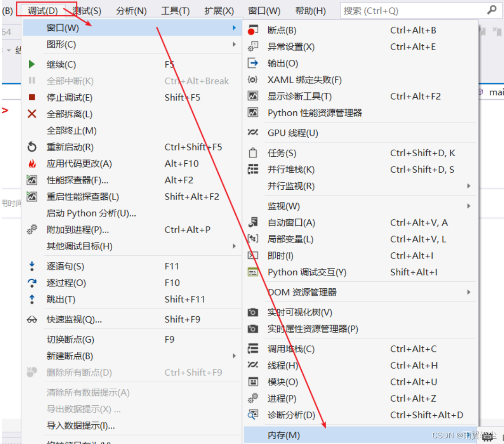Click the GPU 线程(U) graph icon
Viewport: 504px width, 444px height.
pos(253,133)
